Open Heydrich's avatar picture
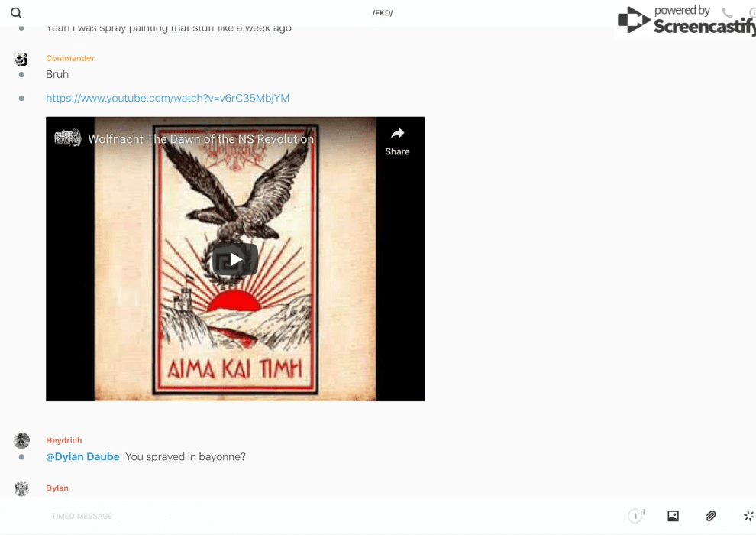The height and width of the screenshot is (535, 756). [21, 440]
